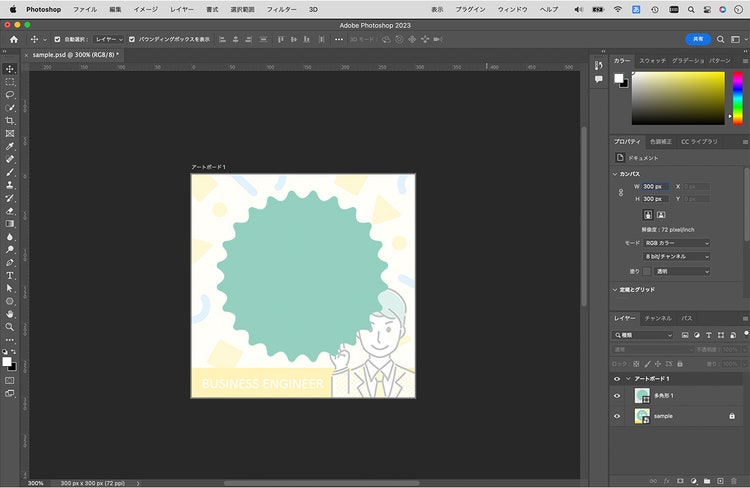Collapse the カンバス section

(x=615, y=174)
